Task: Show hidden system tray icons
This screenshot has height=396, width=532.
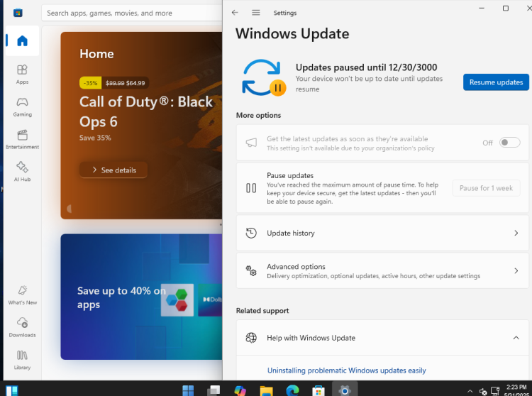Action: (470, 391)
